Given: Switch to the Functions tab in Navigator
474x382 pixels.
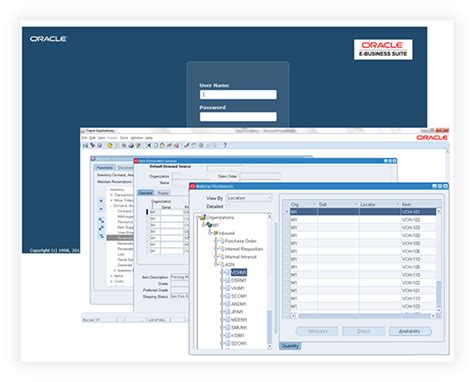Looking at the screenshot, I should coord(104,167).
